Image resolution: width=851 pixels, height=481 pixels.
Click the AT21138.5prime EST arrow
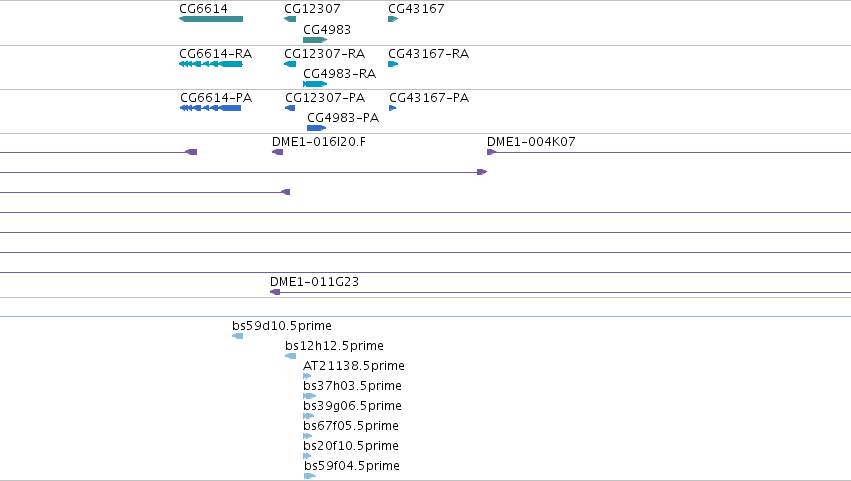[307, 376]
